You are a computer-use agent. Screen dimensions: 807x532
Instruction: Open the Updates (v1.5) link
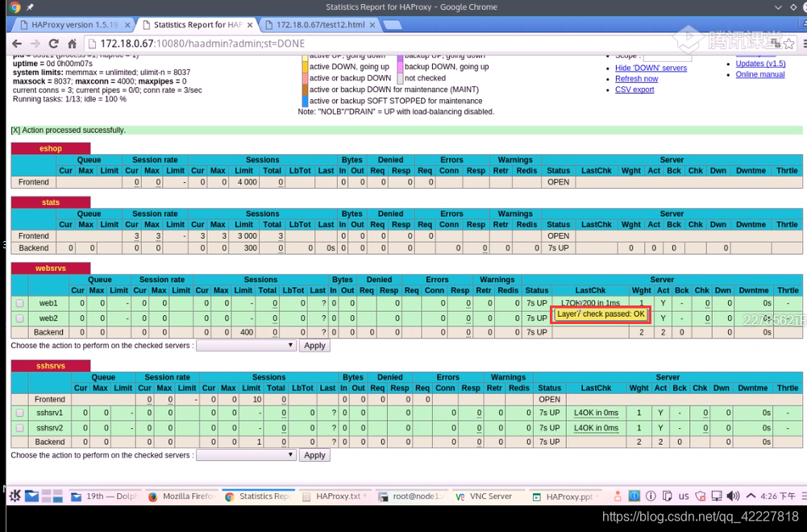point(761,64)
